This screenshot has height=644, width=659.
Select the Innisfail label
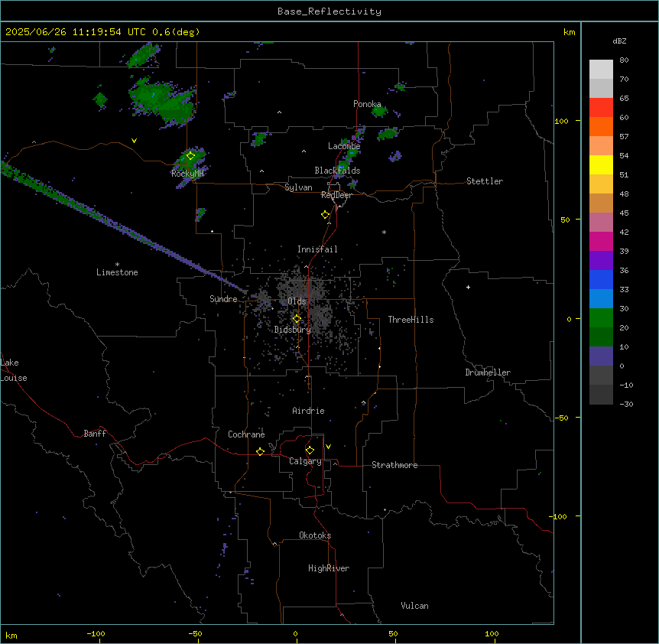coord(317,249)
